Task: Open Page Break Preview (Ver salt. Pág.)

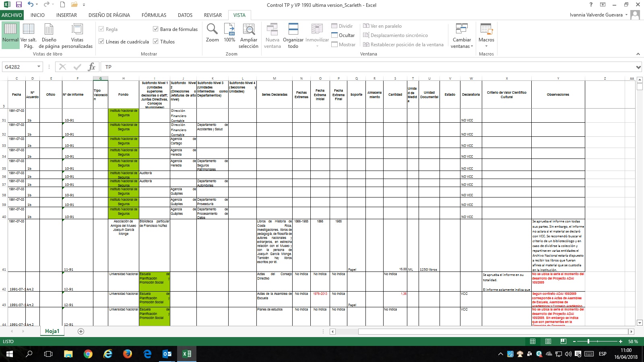Action: (x=29, y=35)
